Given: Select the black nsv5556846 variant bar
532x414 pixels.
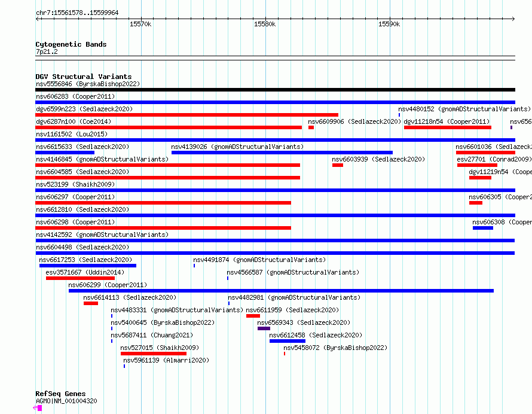Looking at the screenshot, I should (275, 90).
